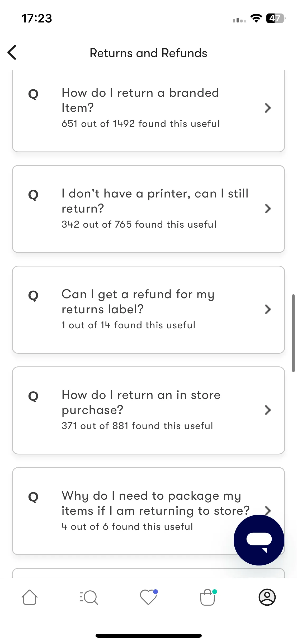Expand chevron for in store purchase return
Image resolution: width=297 pixels, height=644 pixels.
coord(268,410)
